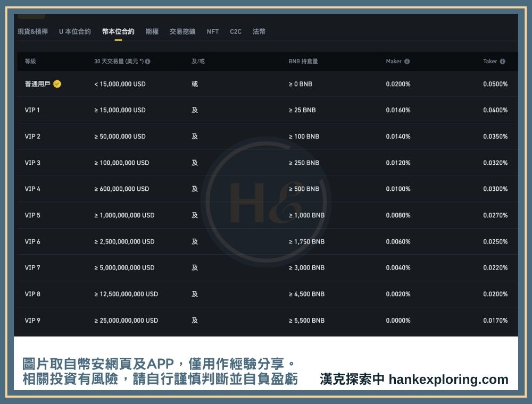Click the ≥ 25 BNB holding cell
The width and height of the screenshot is (532, 404).
tap(302, 110)
